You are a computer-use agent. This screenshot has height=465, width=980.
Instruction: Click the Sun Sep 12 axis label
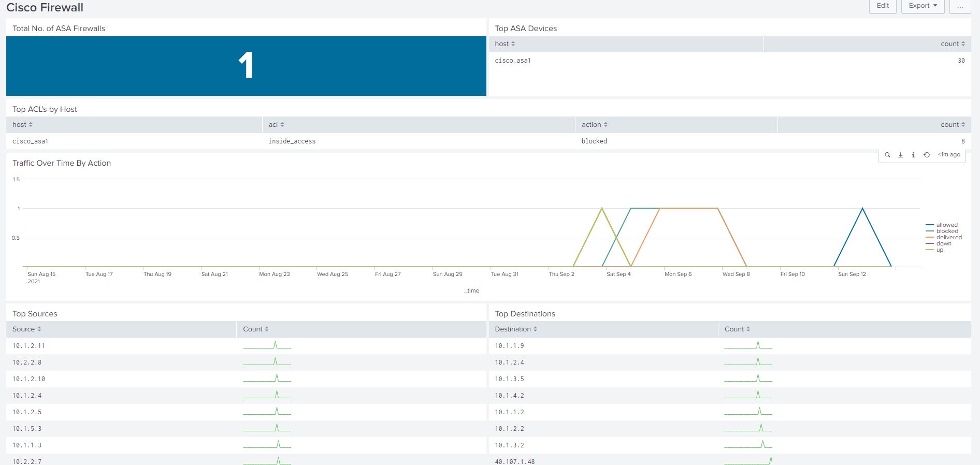[x=852, y=274]
